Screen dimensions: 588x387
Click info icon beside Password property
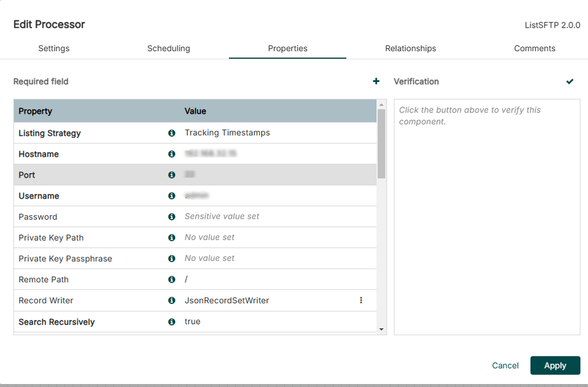coord(171,217)
